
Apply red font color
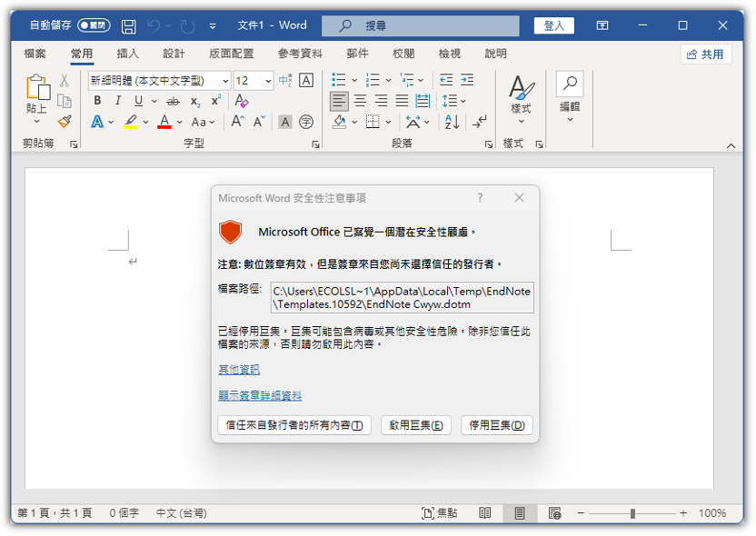point(164,122)
